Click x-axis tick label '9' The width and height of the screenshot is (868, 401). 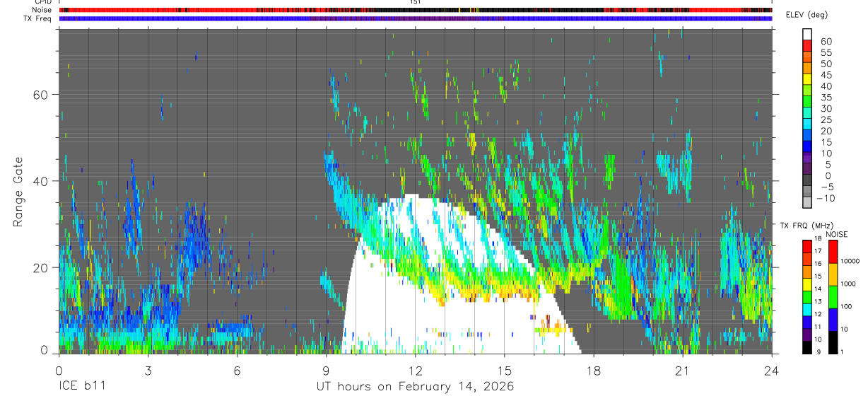point(326,370)
